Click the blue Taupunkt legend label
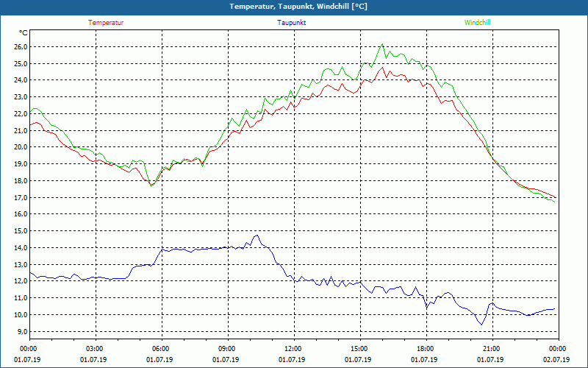Screen dimensions: 588x368 tap(291, 23)
